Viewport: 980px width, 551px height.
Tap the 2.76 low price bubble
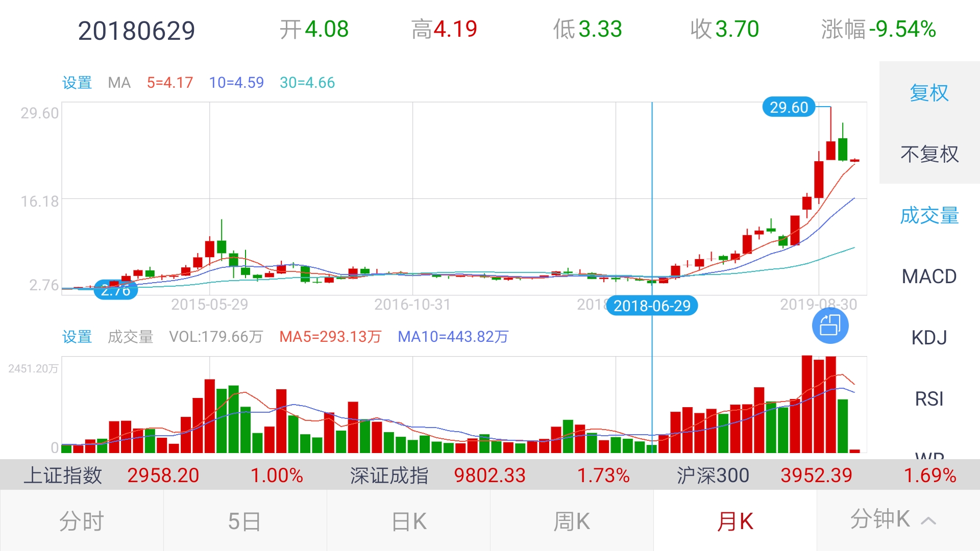point(116,290)
